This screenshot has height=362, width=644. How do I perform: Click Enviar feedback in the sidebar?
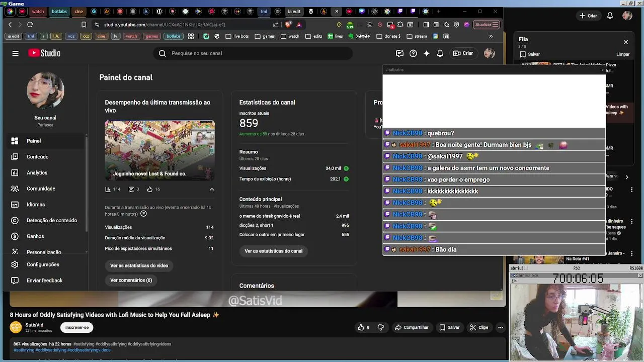pos(45,281)
